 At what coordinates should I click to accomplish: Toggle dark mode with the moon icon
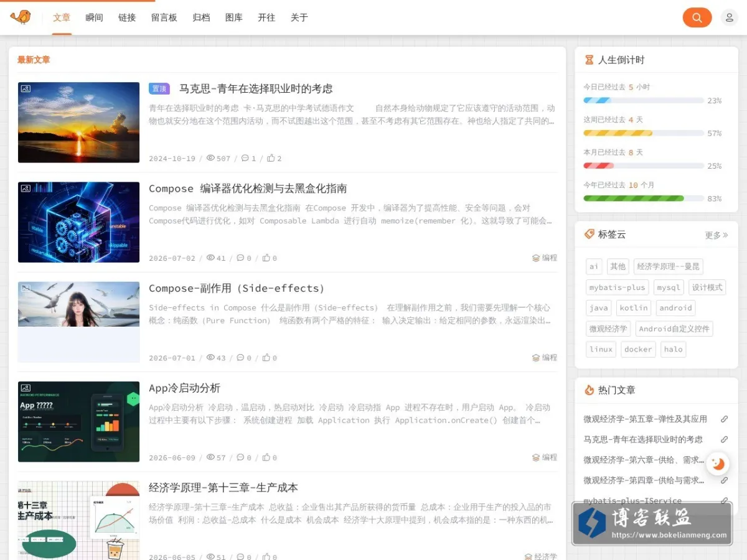[x=718, y=464]
